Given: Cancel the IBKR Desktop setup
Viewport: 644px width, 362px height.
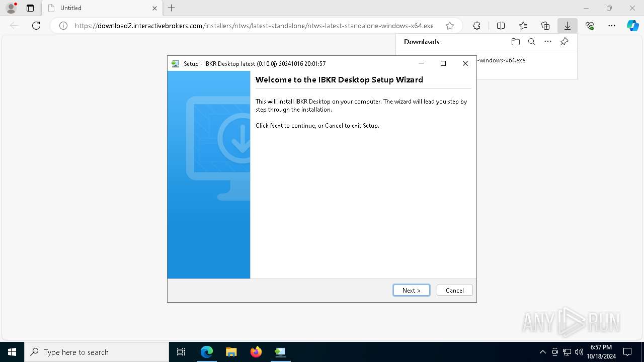Looking at the screenshot, I should tap(454, 290).
